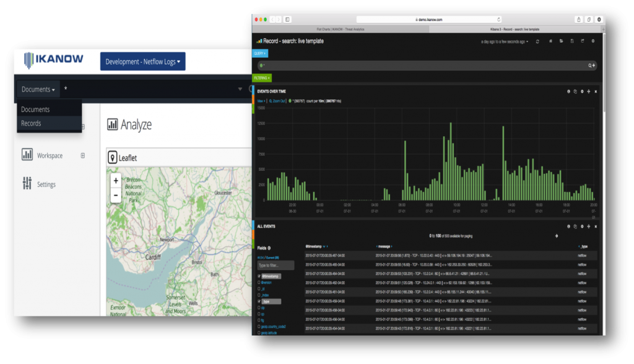The width and height of the screenshot is (634, 364).
Task: Uncheck the _type field checkbox
Action: pos(259,301)
